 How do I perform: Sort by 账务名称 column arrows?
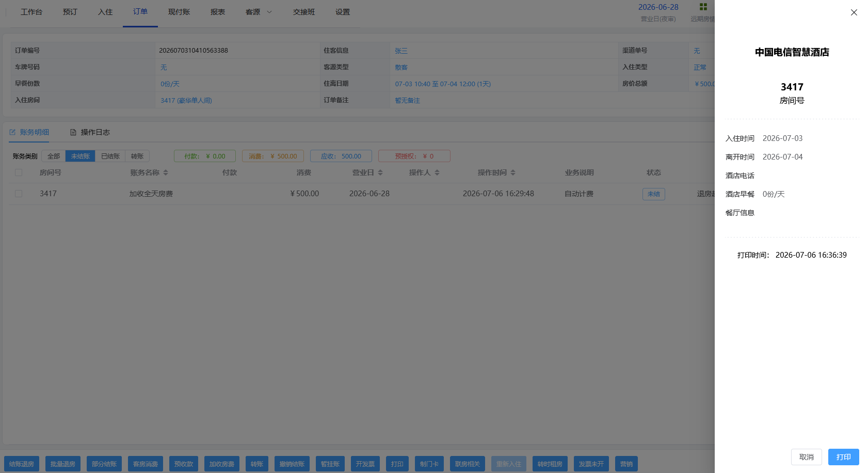pos(166,172)
